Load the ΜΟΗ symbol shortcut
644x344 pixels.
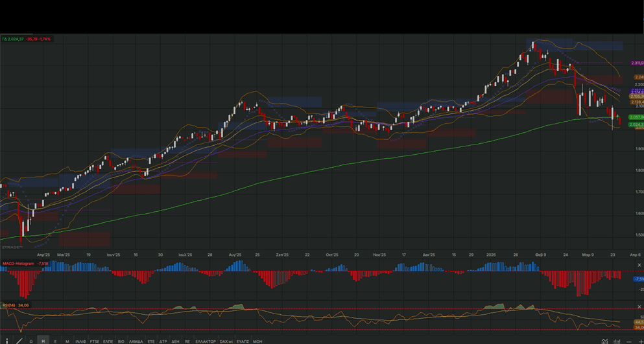click(257, 341)
